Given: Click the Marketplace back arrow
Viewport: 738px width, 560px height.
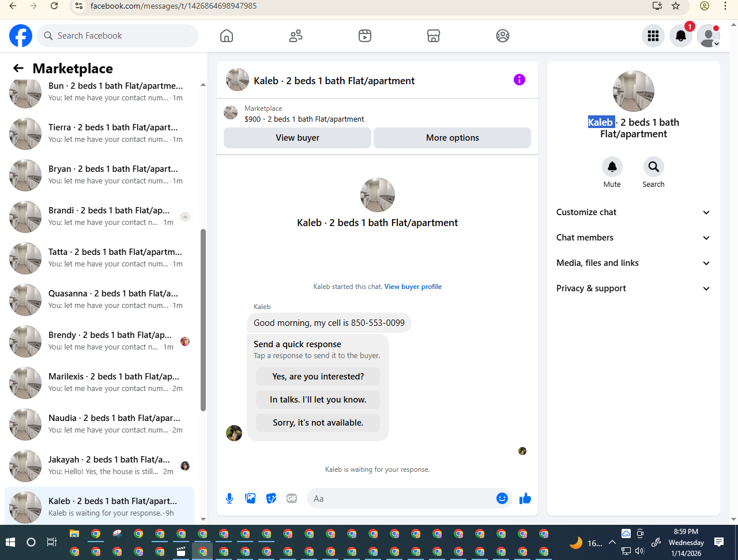Looking at the screenshot, I should coord(18,68).
